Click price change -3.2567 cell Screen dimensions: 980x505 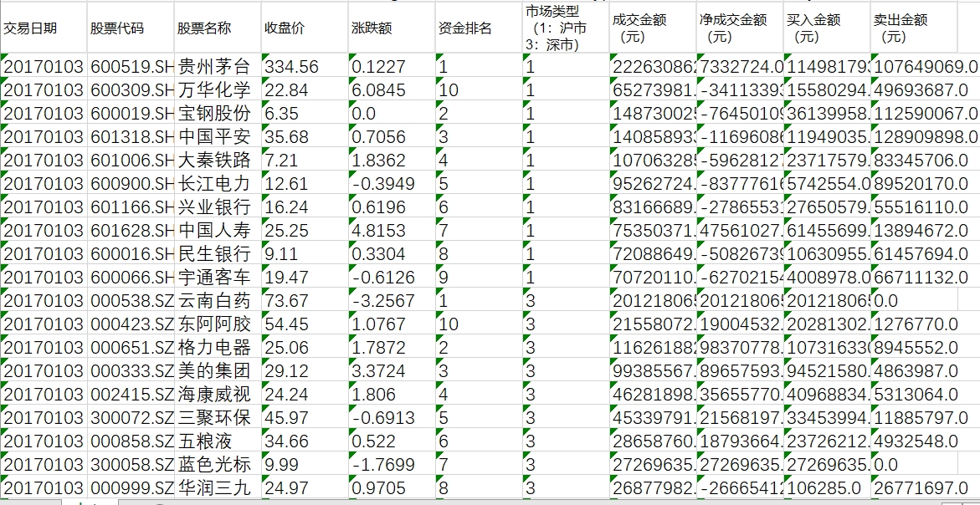point(392,299)
